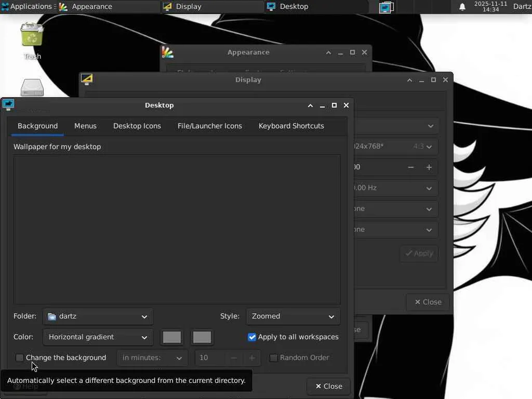
Task: Open the Style dropdown set to Zoomed
Action: (x=293, y=316)
